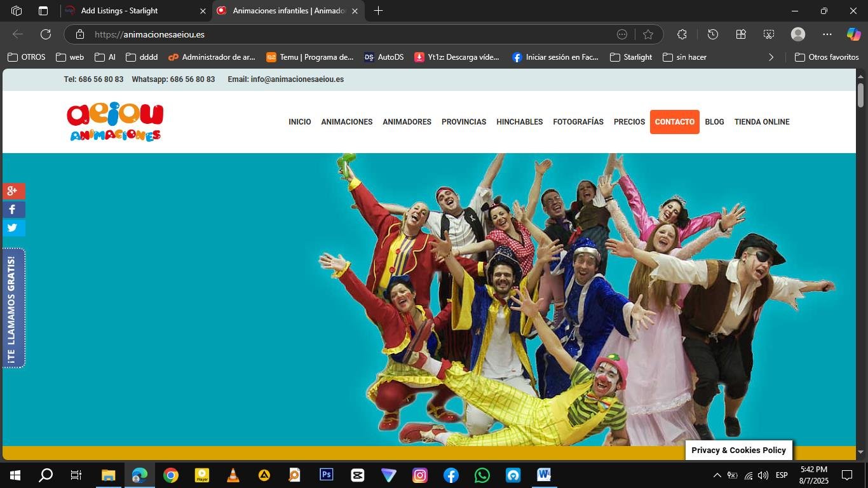Close the Animaciones infantiles tab
Image resolution: width=868 pixels, height=488 pixels.
(355, 11)
